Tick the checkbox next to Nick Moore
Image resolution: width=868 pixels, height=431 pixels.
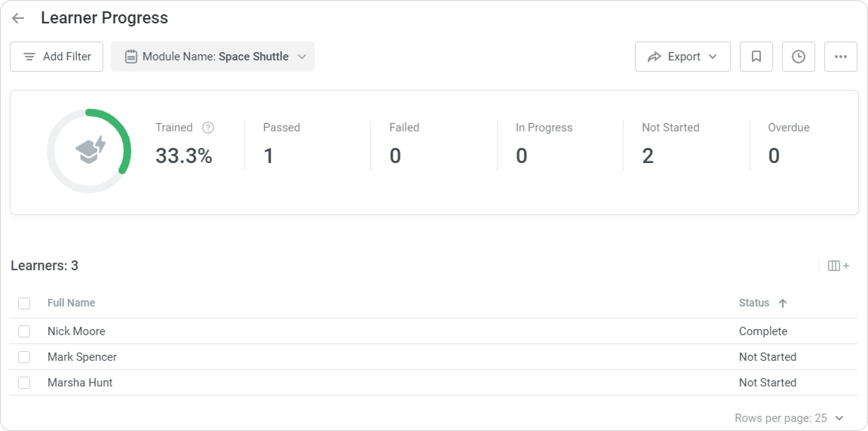24,331
